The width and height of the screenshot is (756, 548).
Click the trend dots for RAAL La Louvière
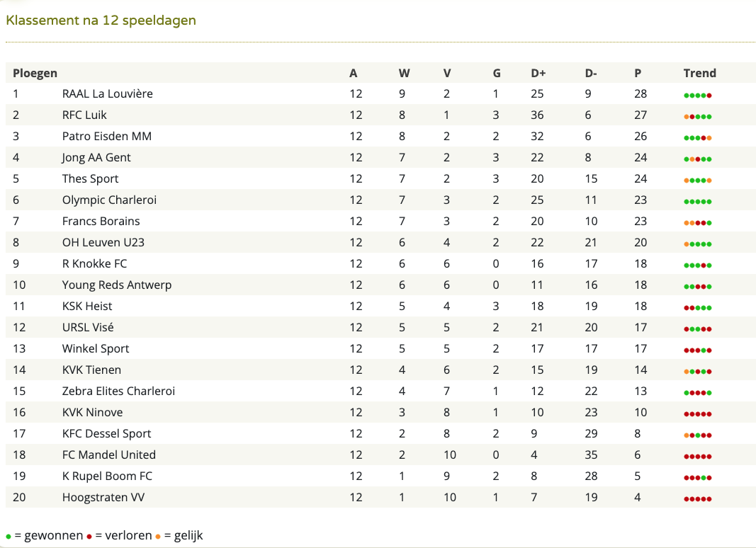(698, 96)
